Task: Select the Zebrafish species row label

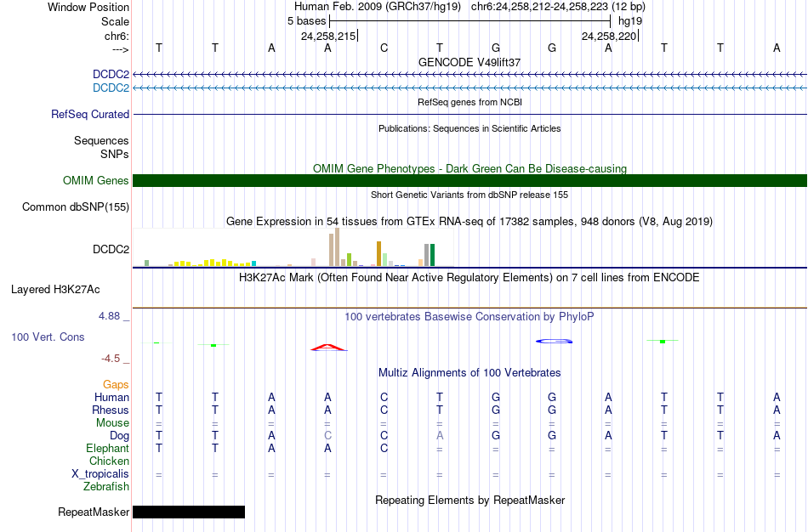Action: [x=106, y=487]
